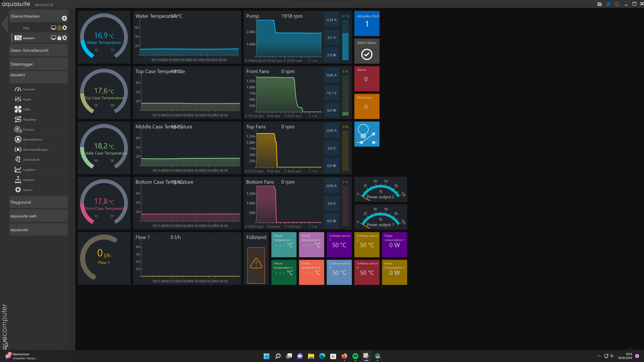Click the aquabus network icon entry
The image size is (644, 362).
(x=18, y=180)
